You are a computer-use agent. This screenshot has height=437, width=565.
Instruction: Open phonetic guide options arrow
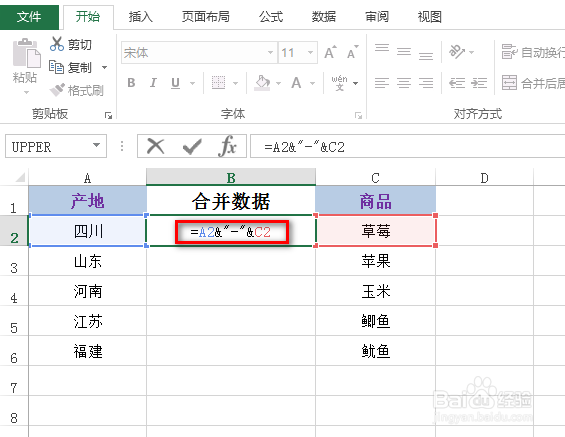coord(356,83)
